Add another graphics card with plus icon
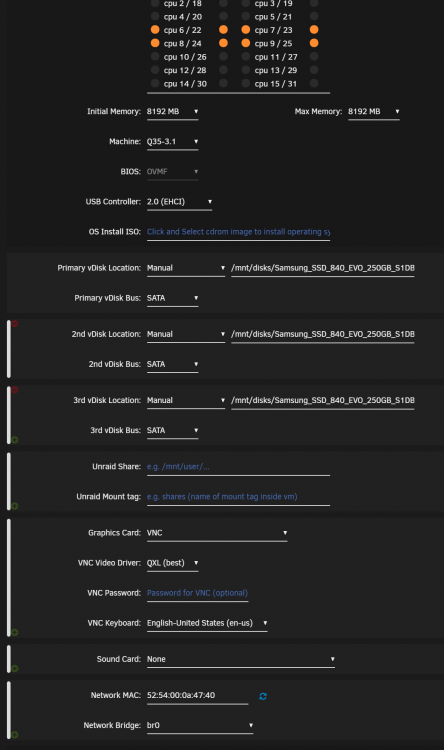 [x=15, y=632]
